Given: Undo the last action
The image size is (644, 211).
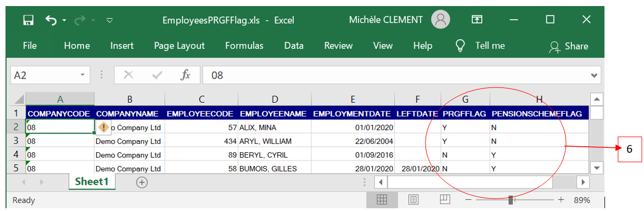Looking at the screenshot, I should [x=51, y=20].
